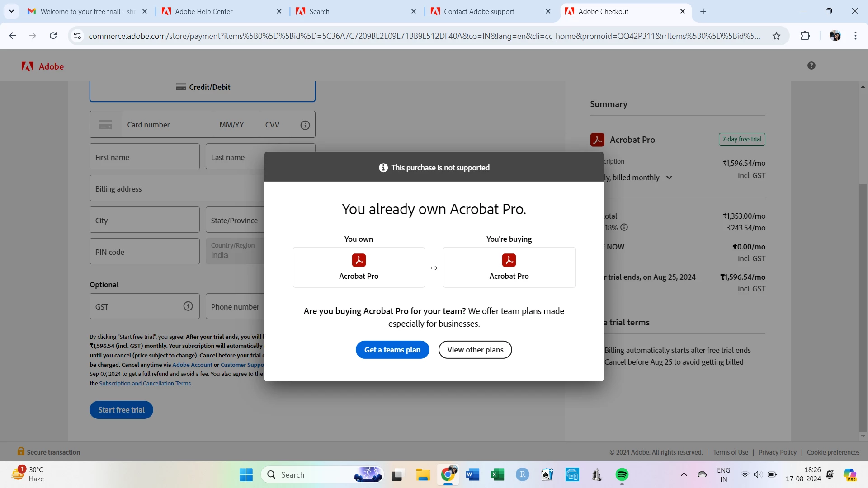The image size is (868, 488).
Task: Expand the billed monthly plan dropdown
Action: pyautogui.click(x=669, y=178)
